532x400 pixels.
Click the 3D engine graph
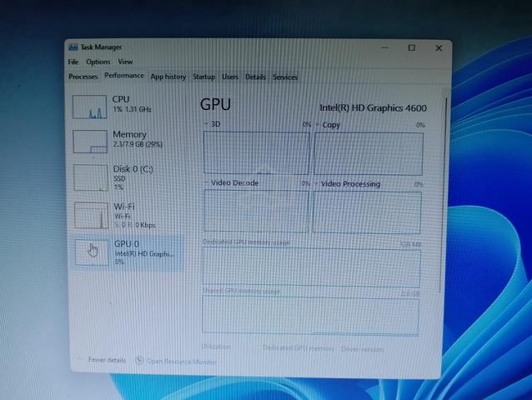pos(257,152)
